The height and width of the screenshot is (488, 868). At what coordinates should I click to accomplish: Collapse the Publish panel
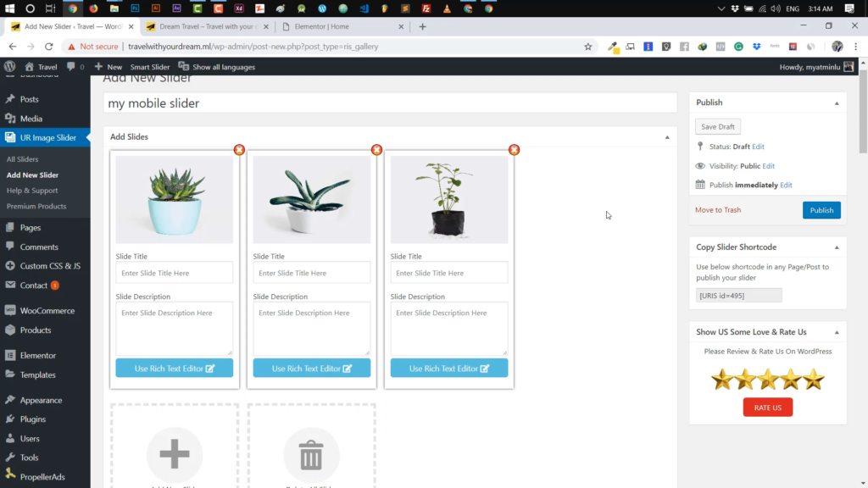[837, 103]
